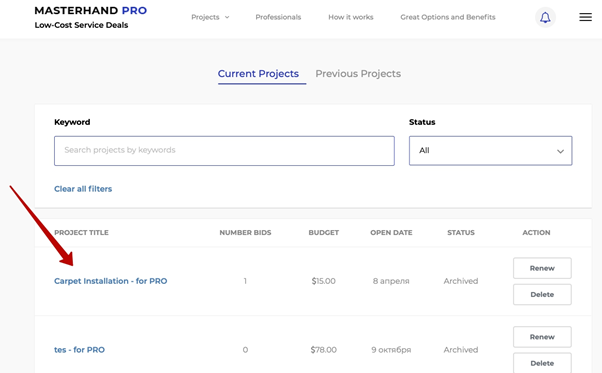Image resolution: width=602 pixels, height=373 pixels.
Task: Click the OPEN DATE column header
Action: tap(391, 233)
